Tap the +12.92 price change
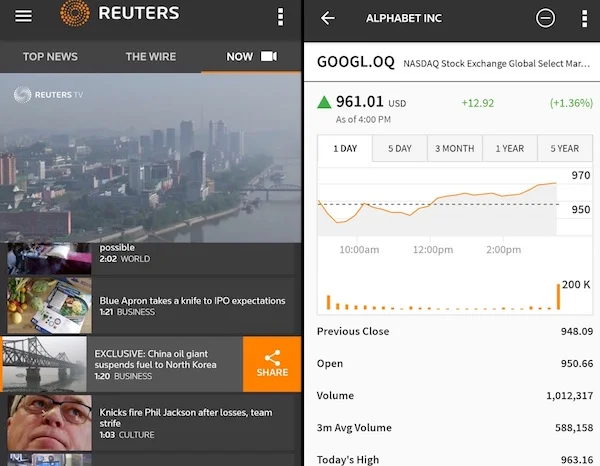 point(478,103)
